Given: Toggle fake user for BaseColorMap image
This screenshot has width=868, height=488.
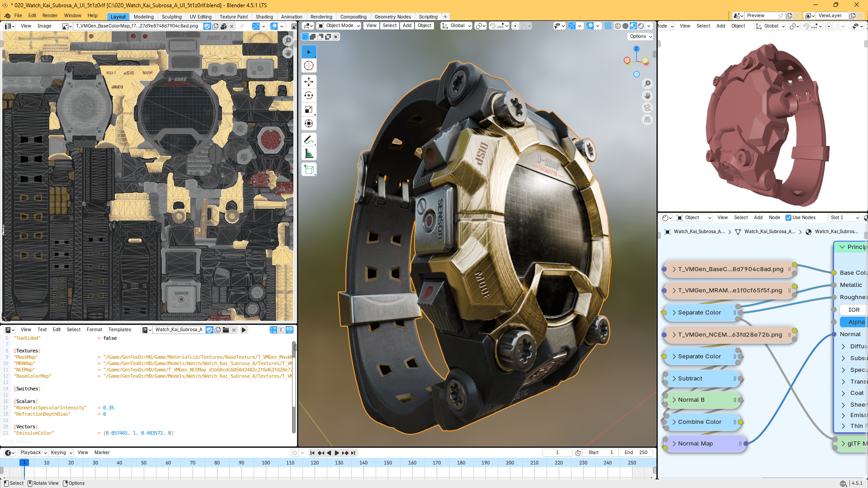Looking at the screenshot, I should tap(207, 26).
